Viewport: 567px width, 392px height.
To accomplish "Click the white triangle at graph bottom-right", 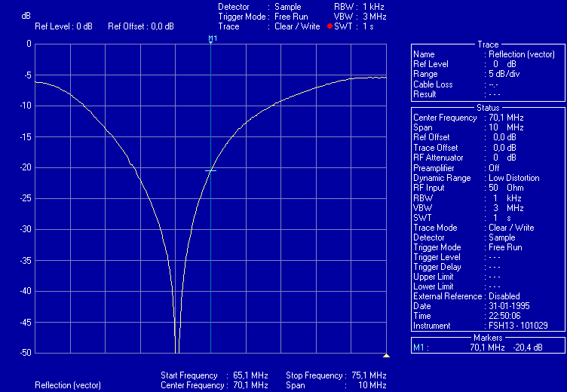I will (386, 355).
